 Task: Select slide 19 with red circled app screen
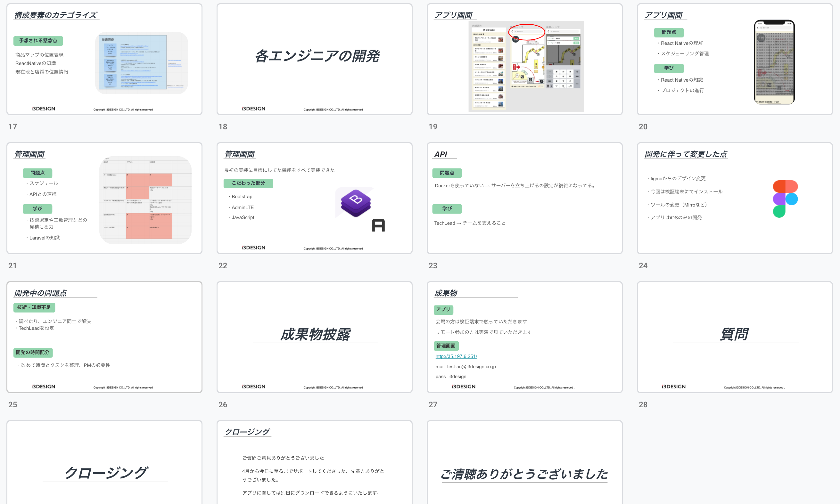[x=524, y=59]
